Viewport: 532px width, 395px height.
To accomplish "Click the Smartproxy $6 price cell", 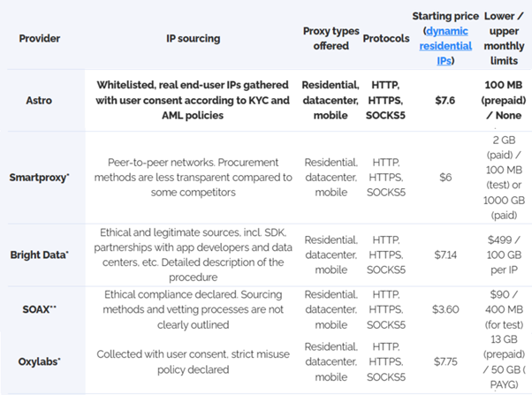I will tap(445, 177).
